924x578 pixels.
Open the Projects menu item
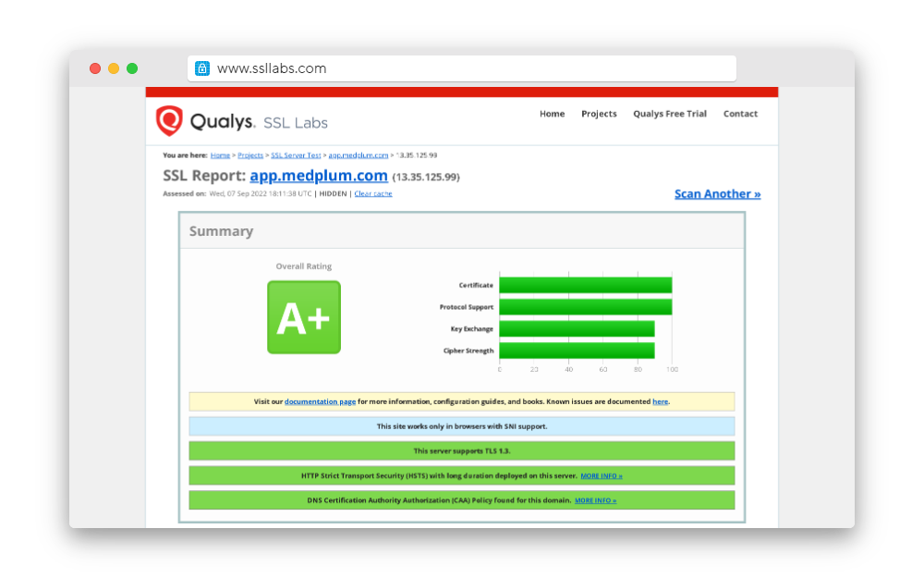coord(599,114)
